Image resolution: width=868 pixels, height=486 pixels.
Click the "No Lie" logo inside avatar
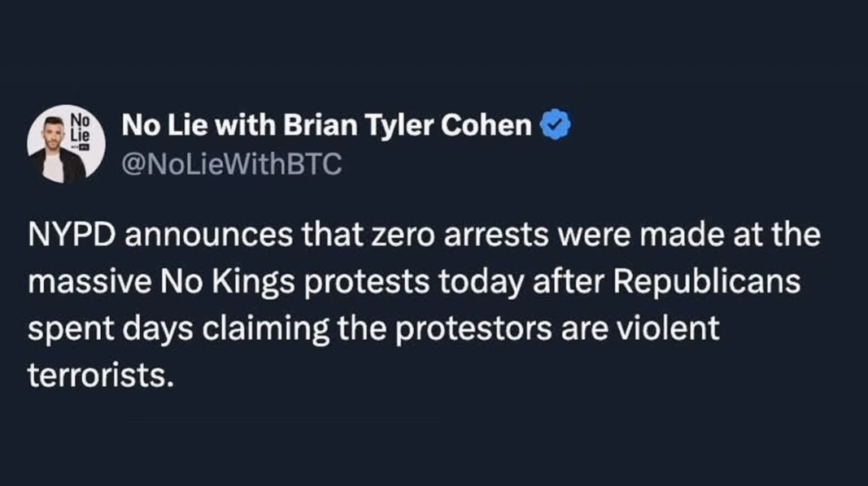click(x=80, y=125)
